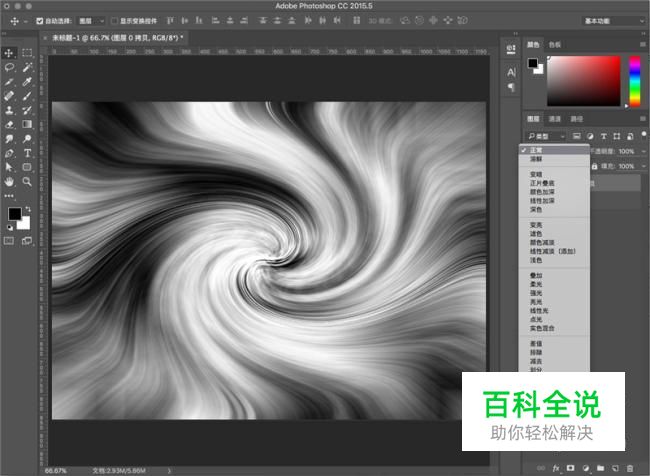Pick a red in the color field
The width and height of the screenshot is (650, 476).
(x=584, y=81)
